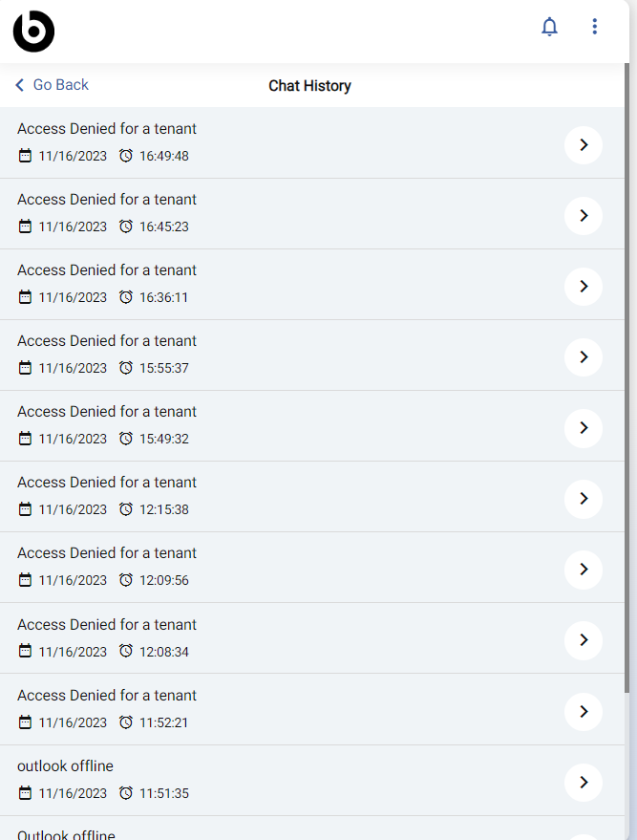Open the 12:15:38 chat via its arrow
637x840 pixels.
[x=583, y=499]
